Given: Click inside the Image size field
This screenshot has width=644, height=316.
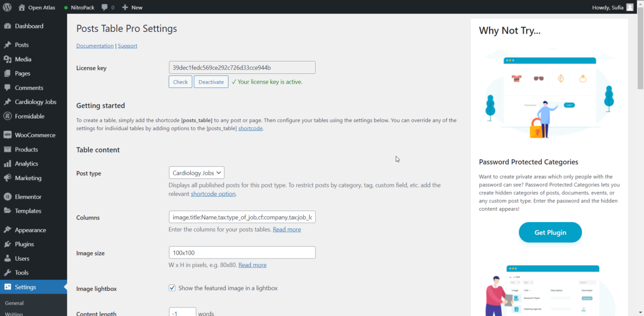Looking at the screenshot, I should pyautogui.click(x=242, y=252).
